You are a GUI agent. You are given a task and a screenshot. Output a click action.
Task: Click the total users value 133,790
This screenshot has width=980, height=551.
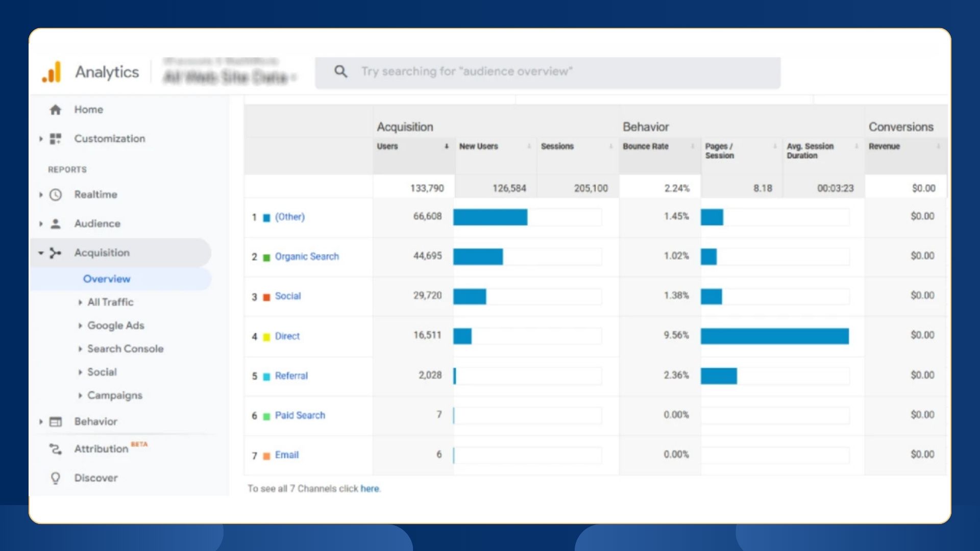click(x=427, y=188)
